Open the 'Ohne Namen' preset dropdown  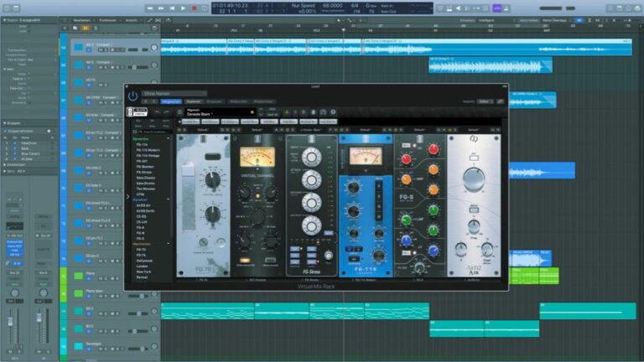(x=174, y=94)
